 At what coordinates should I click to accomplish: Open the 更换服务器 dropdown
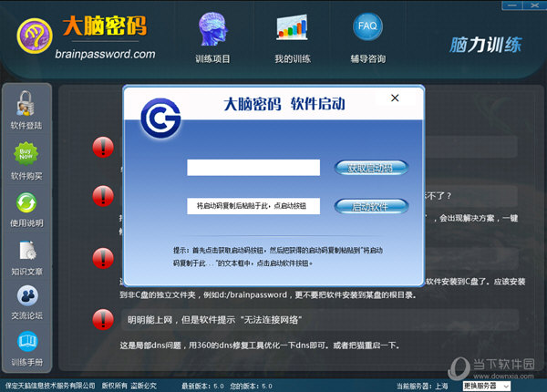(486, 386)
